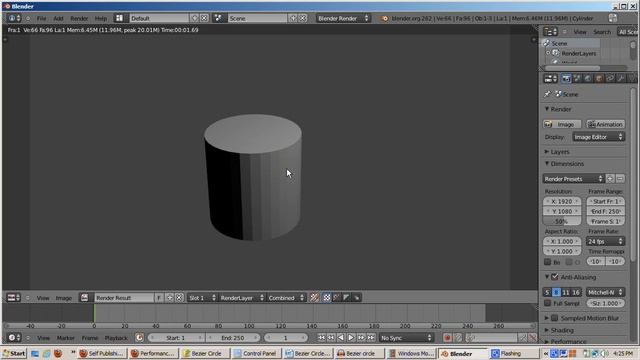This screenshot has width=640, height=360.
Task: Click the outliner Search button
Action: 602,32
